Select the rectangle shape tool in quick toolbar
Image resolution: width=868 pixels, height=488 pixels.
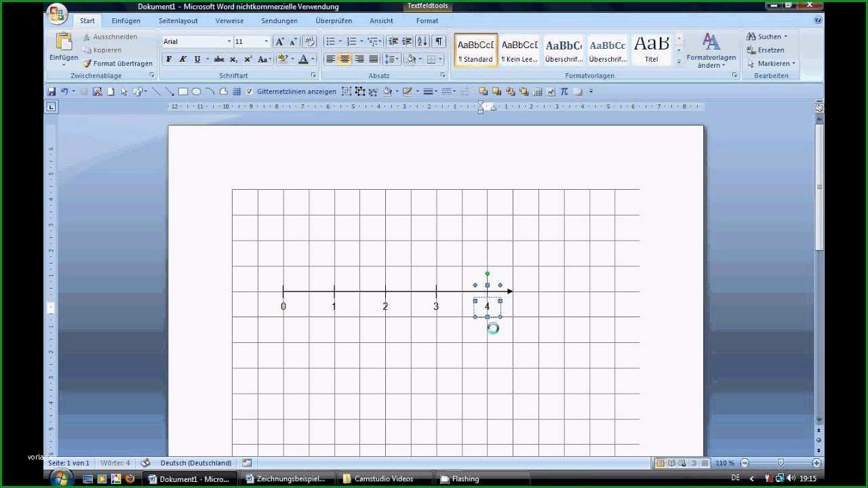pos(182,91)
